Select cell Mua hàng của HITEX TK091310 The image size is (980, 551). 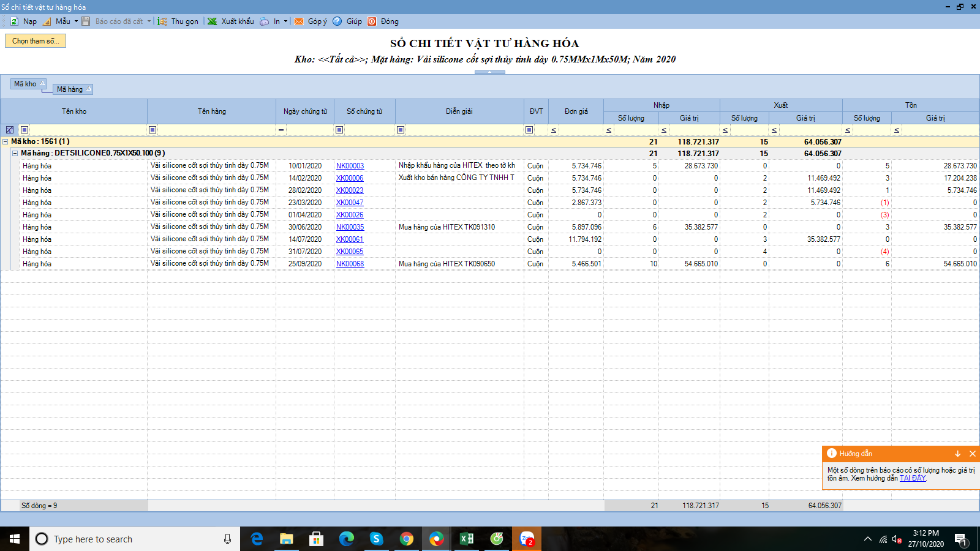pyautogui.click(x=459, y=227)
